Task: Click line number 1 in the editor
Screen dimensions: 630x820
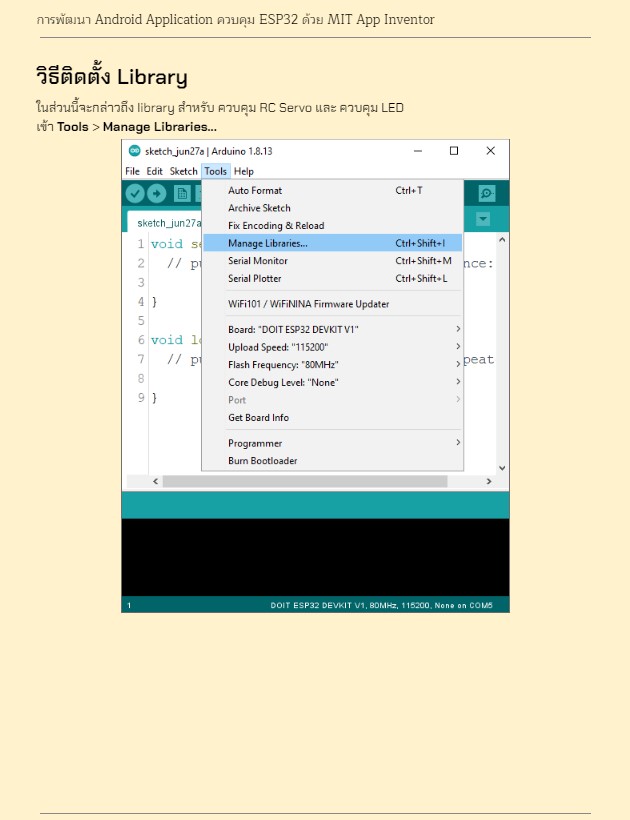Action: (141, 244)
